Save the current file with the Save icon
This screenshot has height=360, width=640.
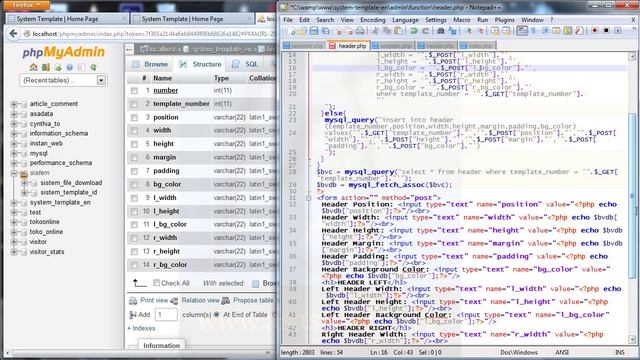pyautogui.click(x=313, y=31)
